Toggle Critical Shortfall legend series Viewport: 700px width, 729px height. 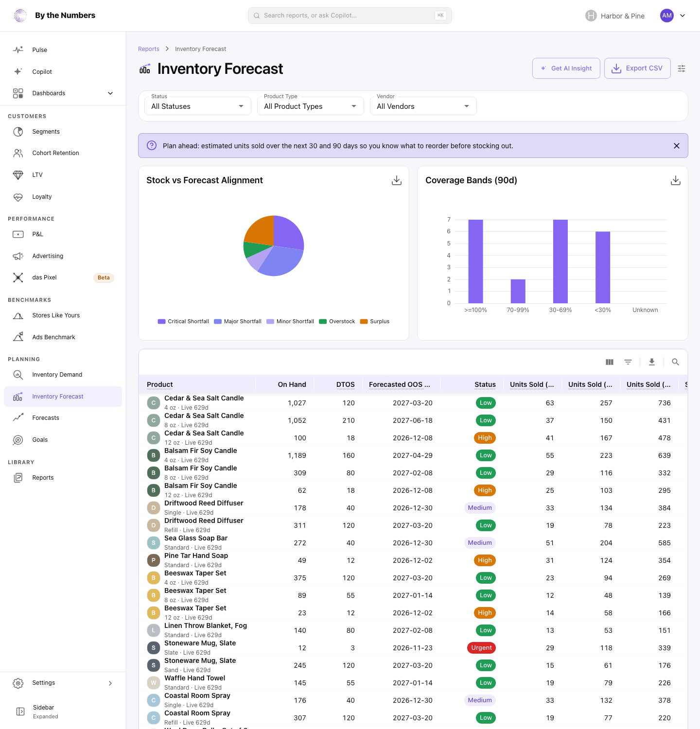(x=183, y=322)
